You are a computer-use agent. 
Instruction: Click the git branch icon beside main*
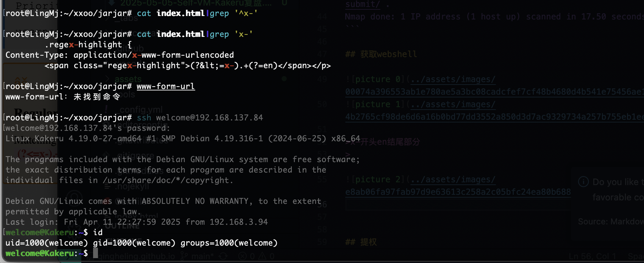tap(184, 257)
